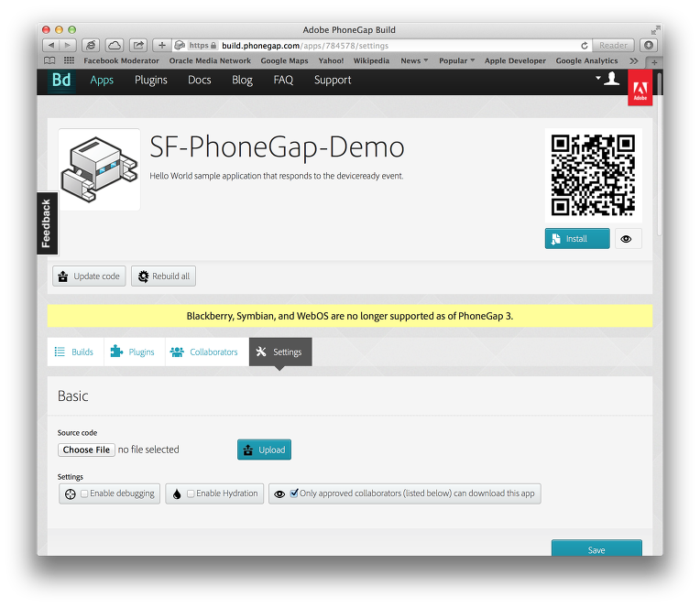
Task: Click the Rebuild all button
Action: click(x=163, y=276)
